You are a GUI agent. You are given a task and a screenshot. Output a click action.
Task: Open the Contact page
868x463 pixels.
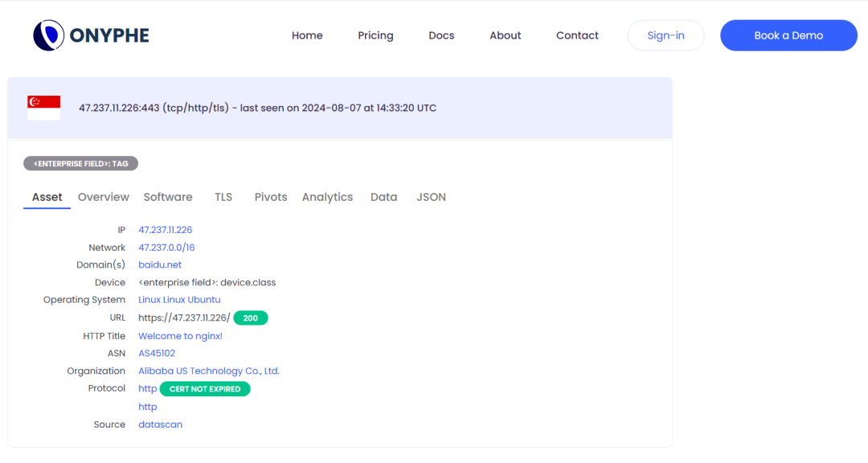tap(577, 35)
